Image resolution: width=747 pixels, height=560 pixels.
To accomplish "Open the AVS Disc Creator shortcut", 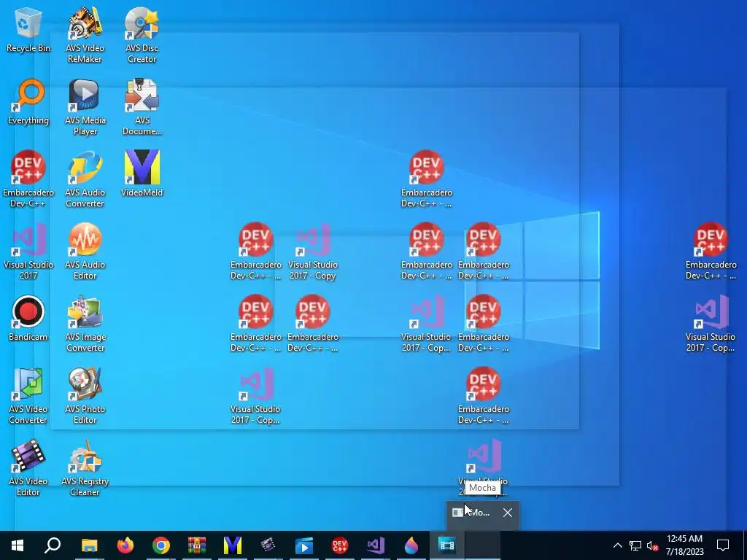I will coord(142,35).
